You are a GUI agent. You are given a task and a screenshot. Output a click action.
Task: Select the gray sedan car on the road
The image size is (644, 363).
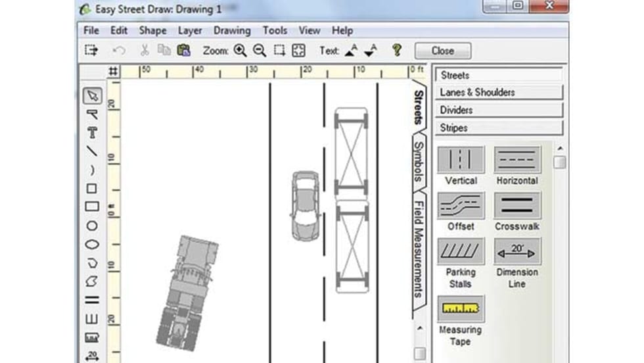click(305, 206)
